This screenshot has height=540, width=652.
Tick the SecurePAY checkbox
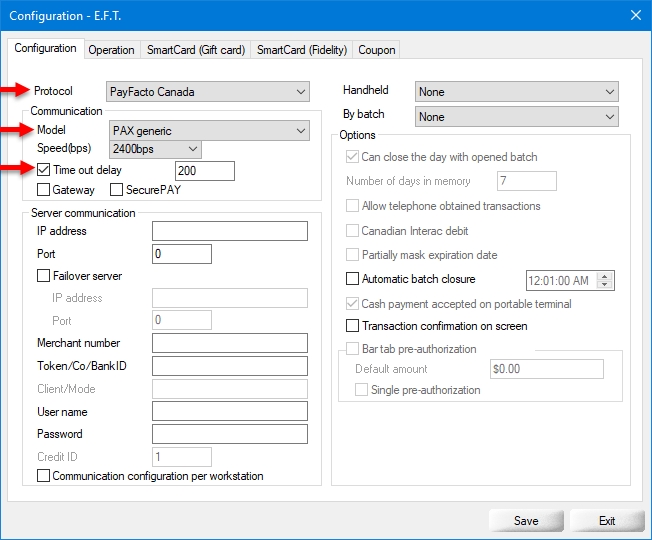[x=117, y=190]
